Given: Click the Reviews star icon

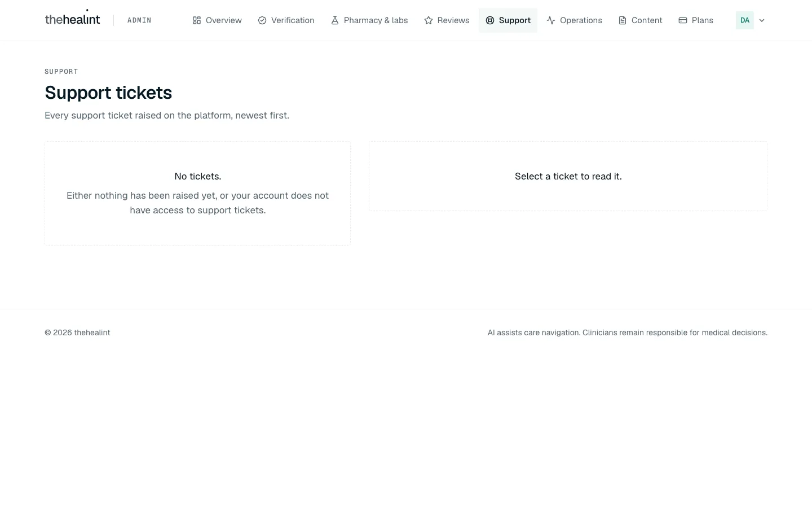Looking at the screenshot, I should click(429, 20).
